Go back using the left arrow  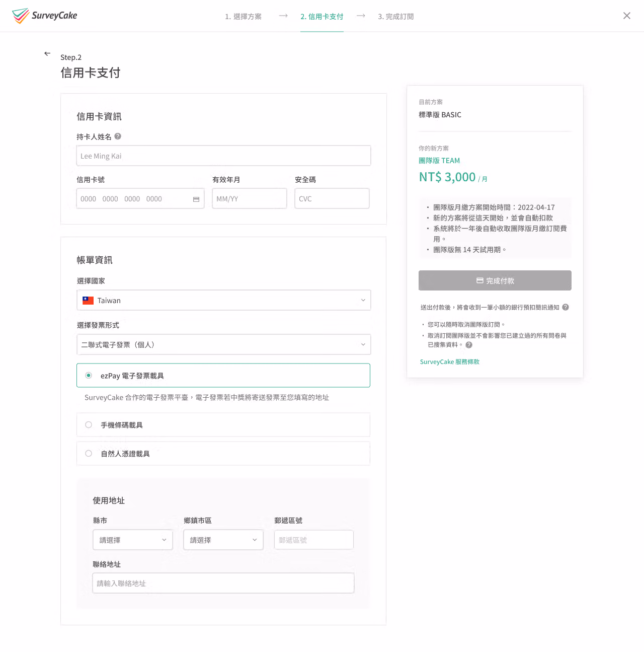point(47,53)
